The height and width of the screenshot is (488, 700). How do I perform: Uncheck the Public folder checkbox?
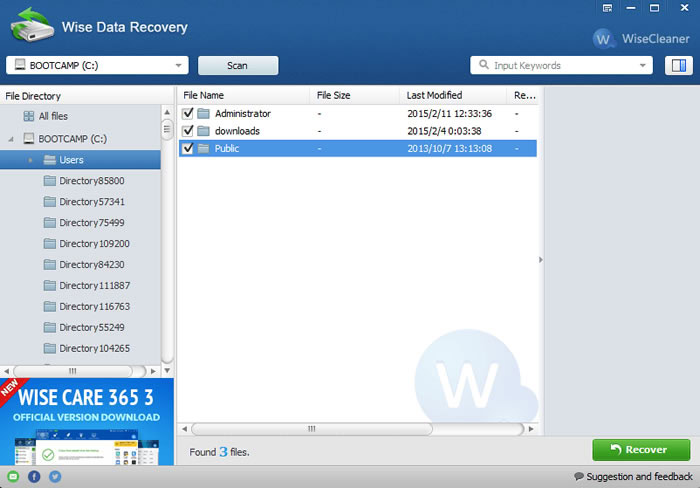(188, 148)
